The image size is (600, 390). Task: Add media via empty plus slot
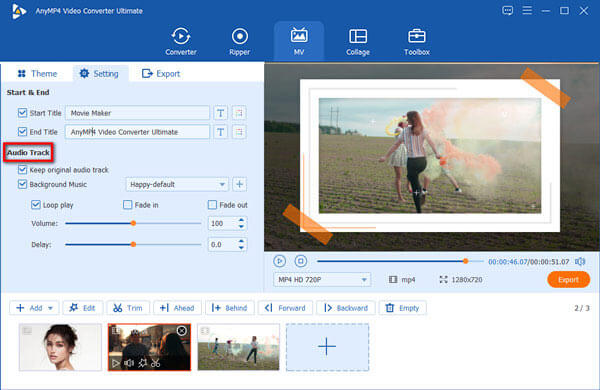[327, 347]
